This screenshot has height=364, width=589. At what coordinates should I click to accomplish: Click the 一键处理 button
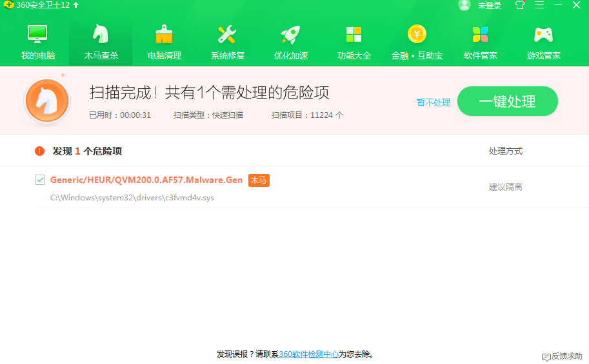(508, 101)
